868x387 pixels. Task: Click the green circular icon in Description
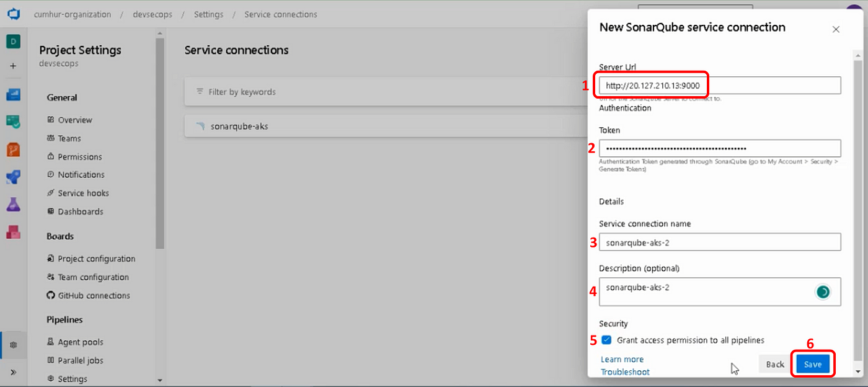(823, 291)
